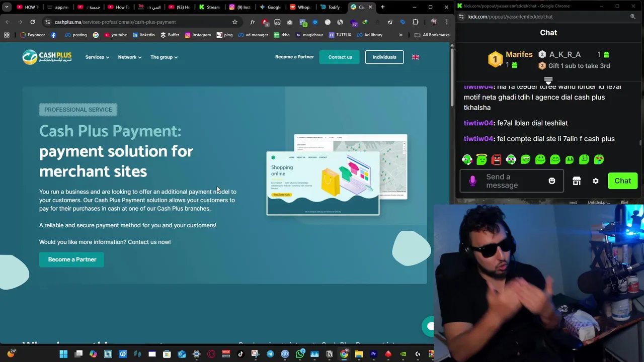Reload the page in Chrome

click(x=33, y=22)
